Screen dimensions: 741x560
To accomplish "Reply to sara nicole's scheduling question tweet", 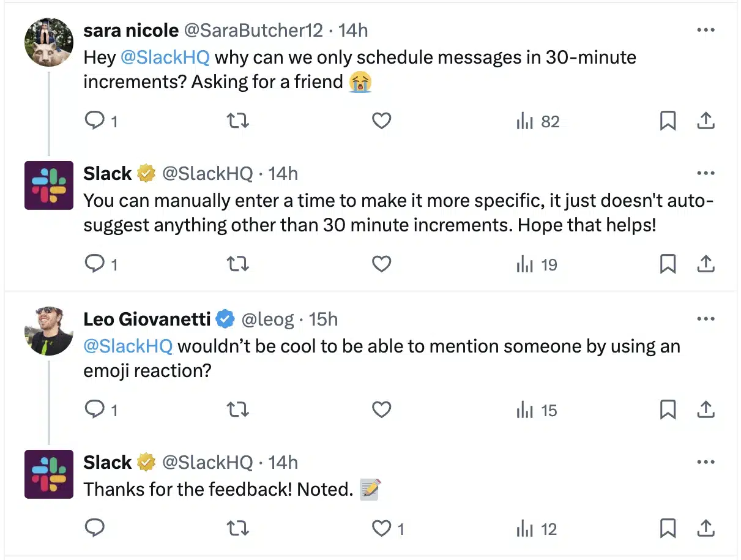I will point(95,121).
